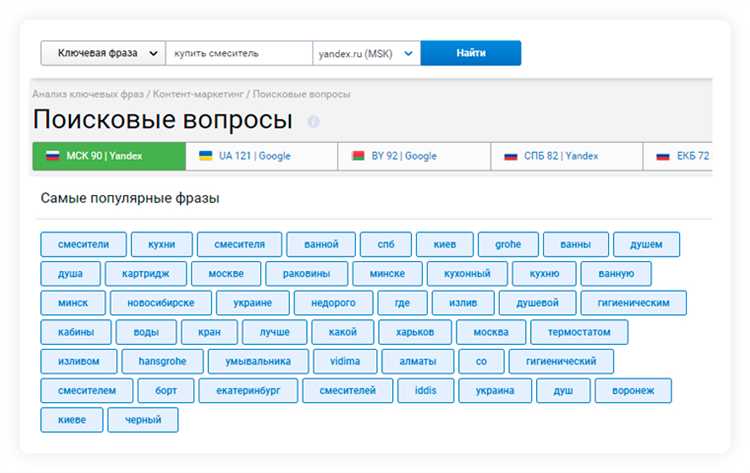750x473 pixels.
Task: Choose the grohe phrase tag
Action: pos(508,244)
